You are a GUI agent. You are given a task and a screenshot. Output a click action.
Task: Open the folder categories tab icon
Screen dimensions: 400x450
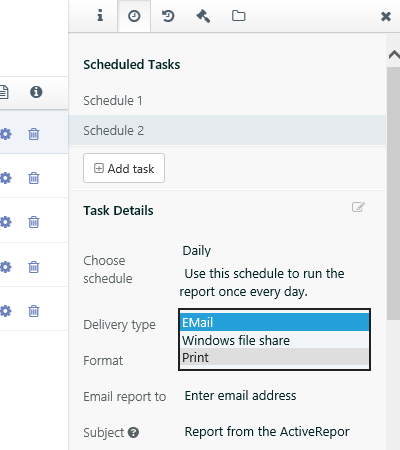239,16
